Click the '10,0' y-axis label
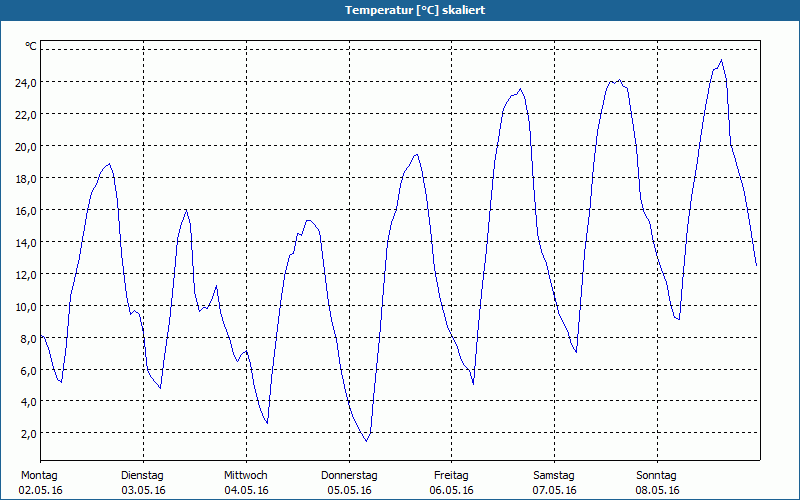Screen dimensions: 800x500 tap(26, 307)
